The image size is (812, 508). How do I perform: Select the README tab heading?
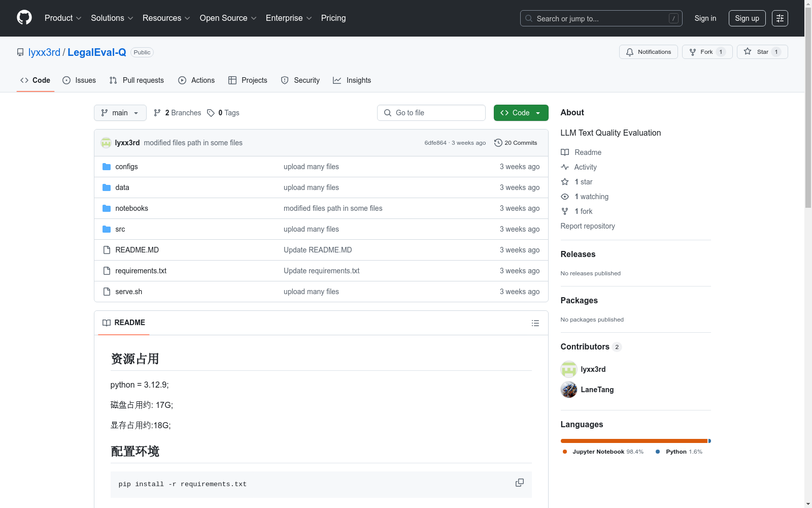[x=124, y=323]
